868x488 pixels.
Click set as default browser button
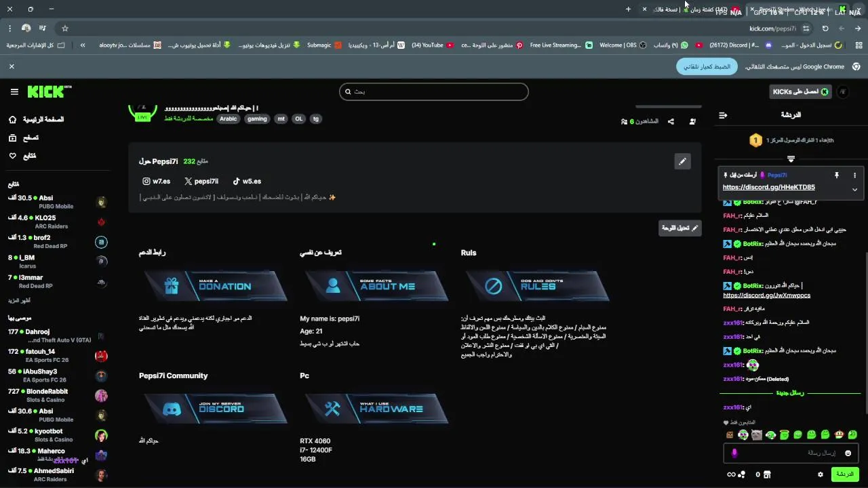(707, 66)
